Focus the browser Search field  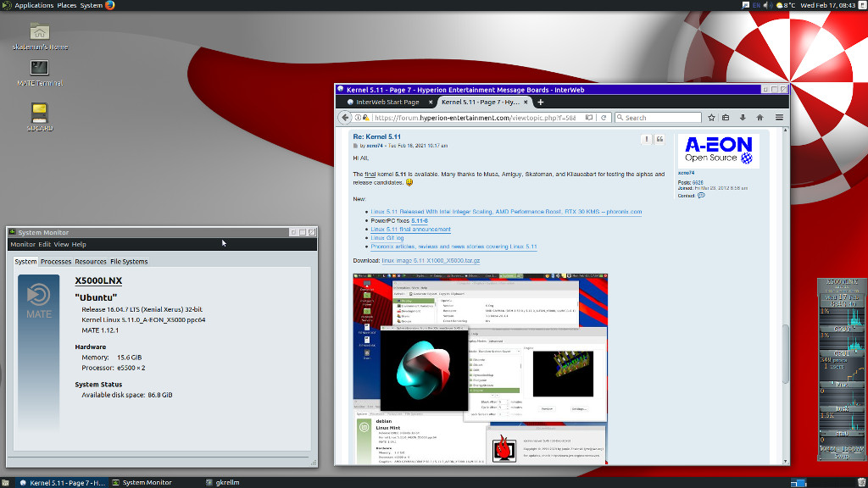(x=658, y=117)
